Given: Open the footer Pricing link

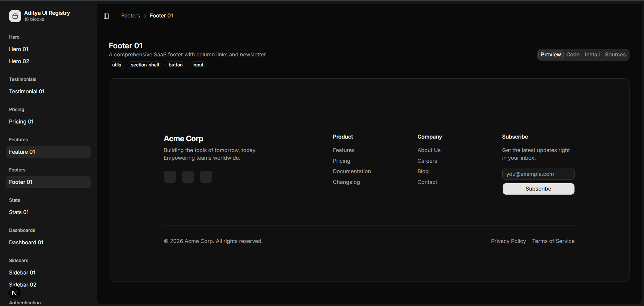Looking at the screenshot, I should pos(341,161).
